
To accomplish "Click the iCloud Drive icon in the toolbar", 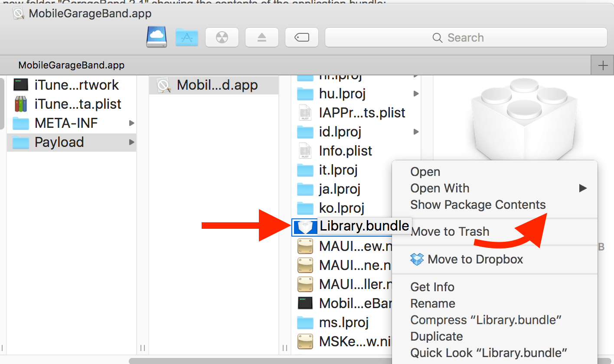I will 156,37.
